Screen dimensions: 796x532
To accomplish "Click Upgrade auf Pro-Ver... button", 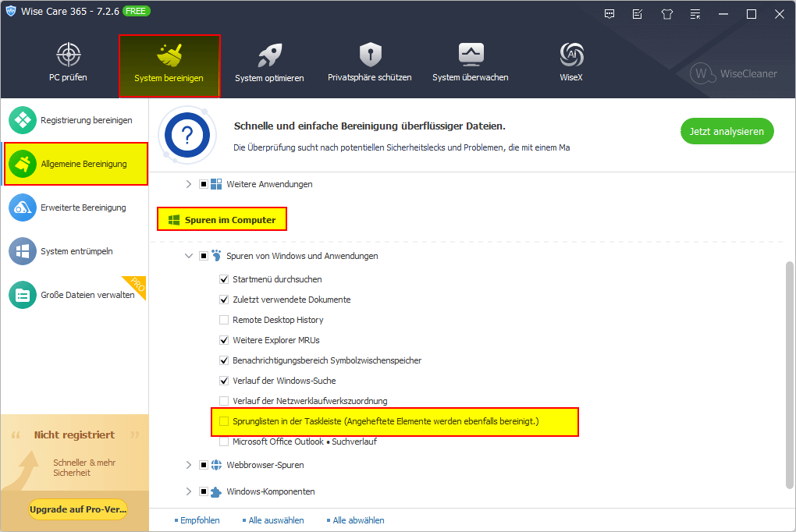I will click(x=78, y=509).
